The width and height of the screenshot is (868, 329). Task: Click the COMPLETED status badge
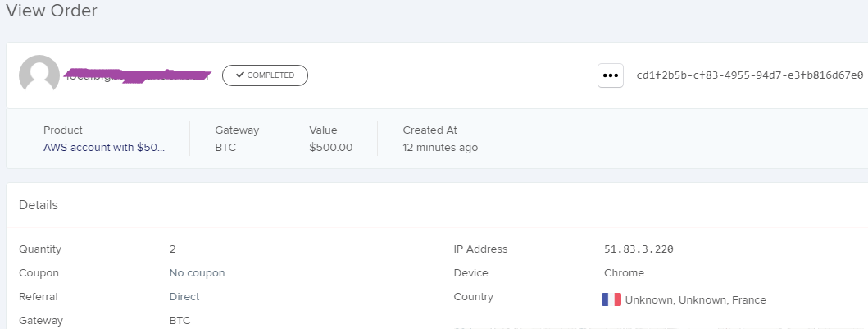click(x=265, y=75)
